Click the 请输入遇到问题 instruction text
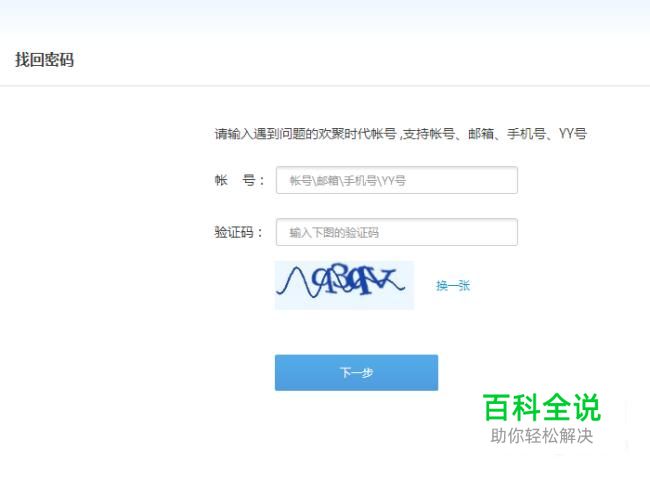Viewport: 650px width, 479px height. pos(400,134)
